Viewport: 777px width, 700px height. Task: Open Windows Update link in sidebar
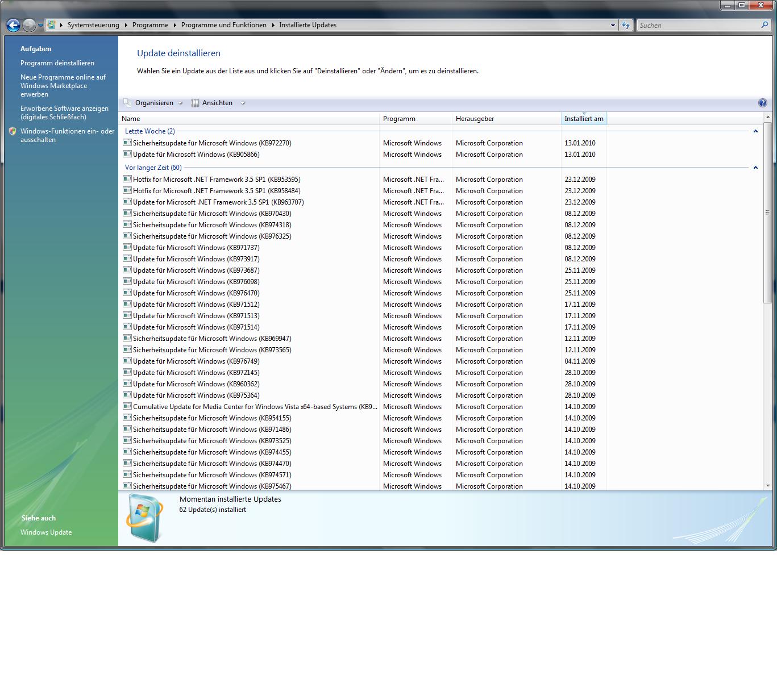(46, 532)
